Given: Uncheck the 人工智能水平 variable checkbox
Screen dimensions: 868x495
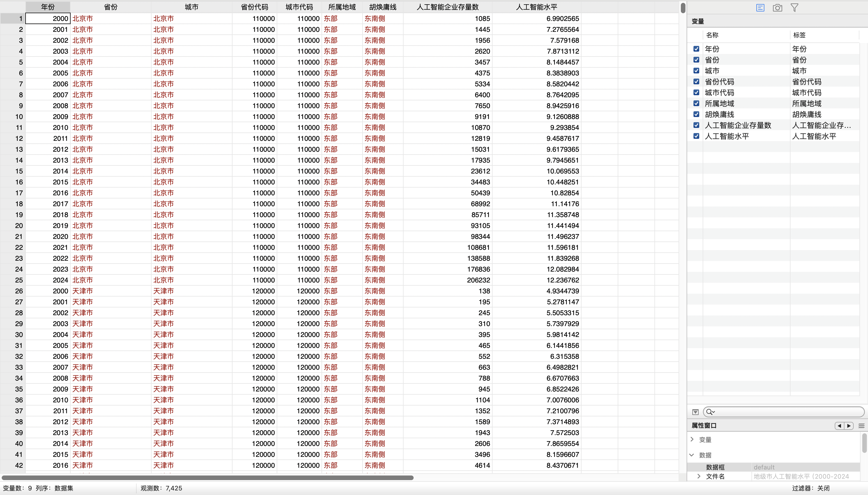Looking at the screenshot, I should tap(696, 136).
